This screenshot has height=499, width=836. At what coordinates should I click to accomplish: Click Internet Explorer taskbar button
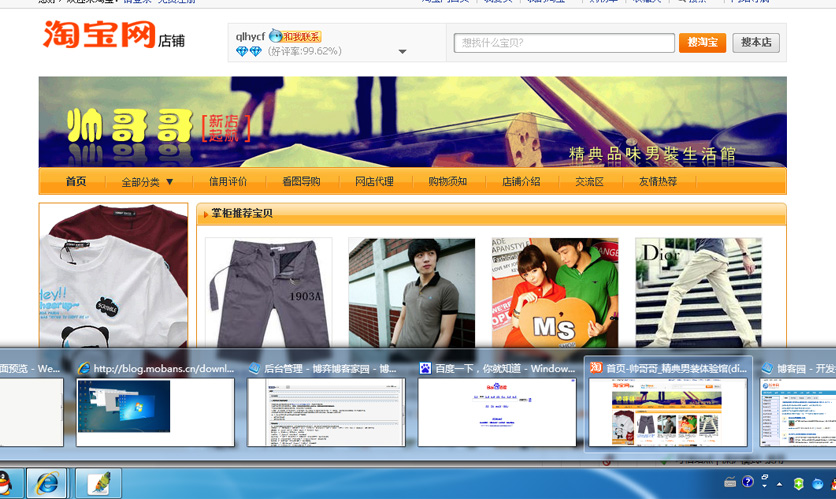[x=47, y=484]
